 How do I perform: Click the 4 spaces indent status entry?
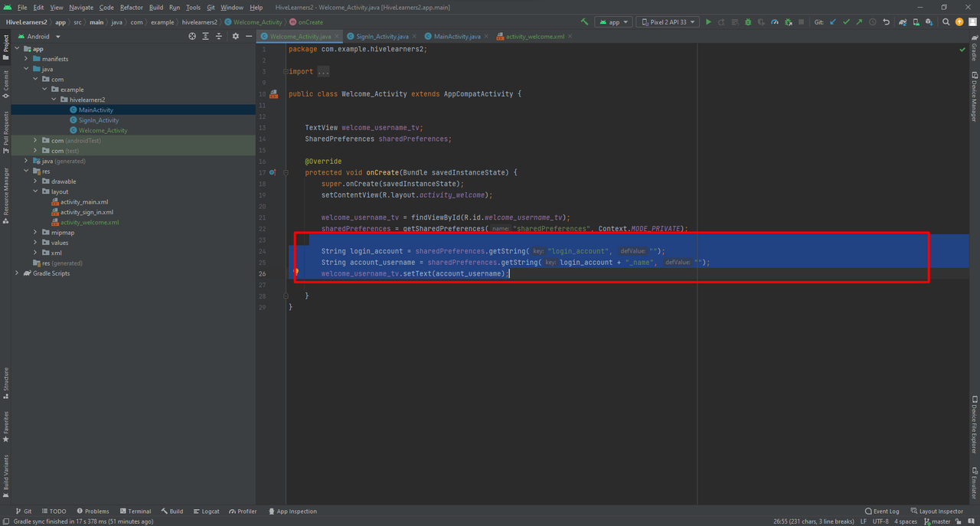[x=906, y=521]
